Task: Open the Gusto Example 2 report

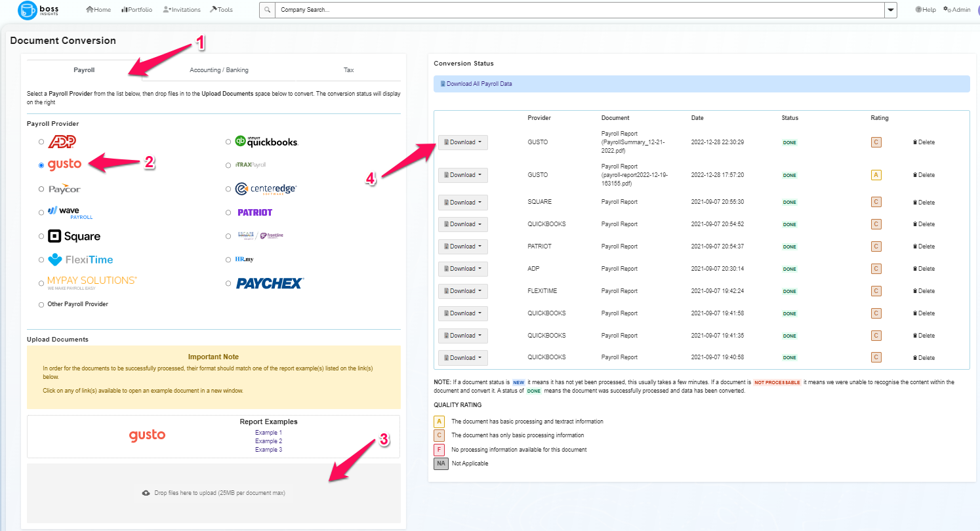Action: [x=268, y=441]
